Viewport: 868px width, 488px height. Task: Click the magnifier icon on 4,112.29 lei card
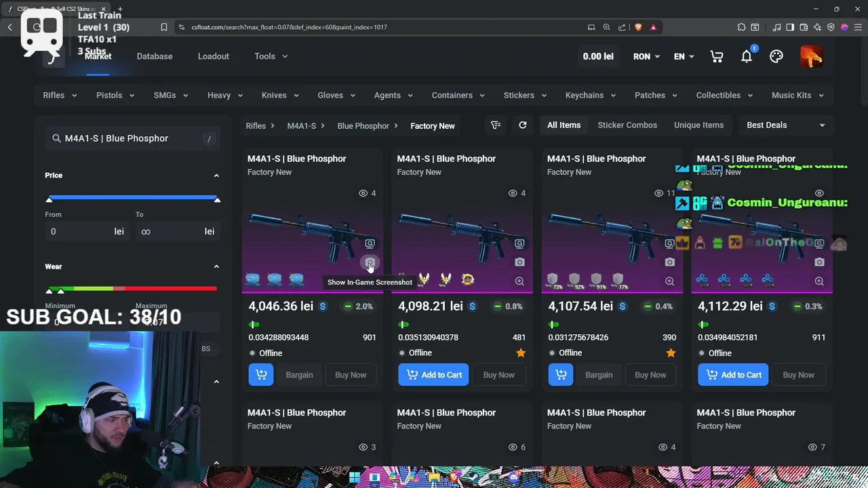click(x=819, y=281)
